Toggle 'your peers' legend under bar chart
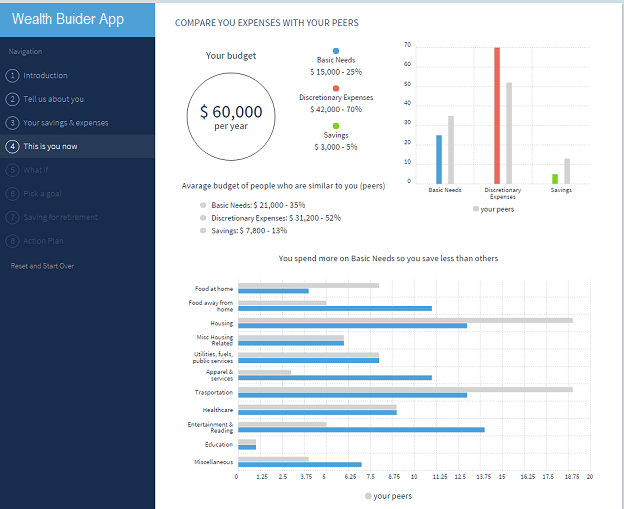The height and width of the screenshot is (509, 624). (388, 496)
